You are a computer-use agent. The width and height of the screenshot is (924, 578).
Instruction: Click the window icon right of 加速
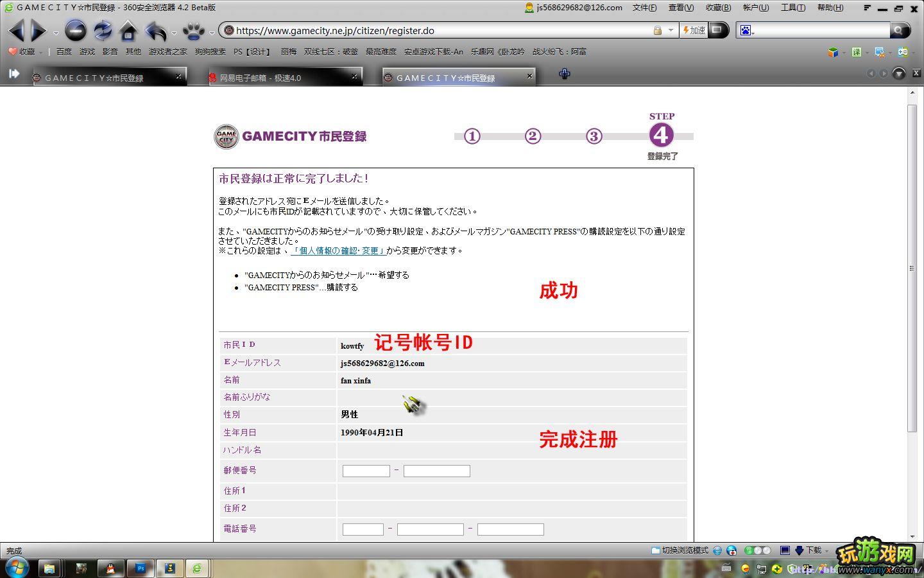point(717,30)
